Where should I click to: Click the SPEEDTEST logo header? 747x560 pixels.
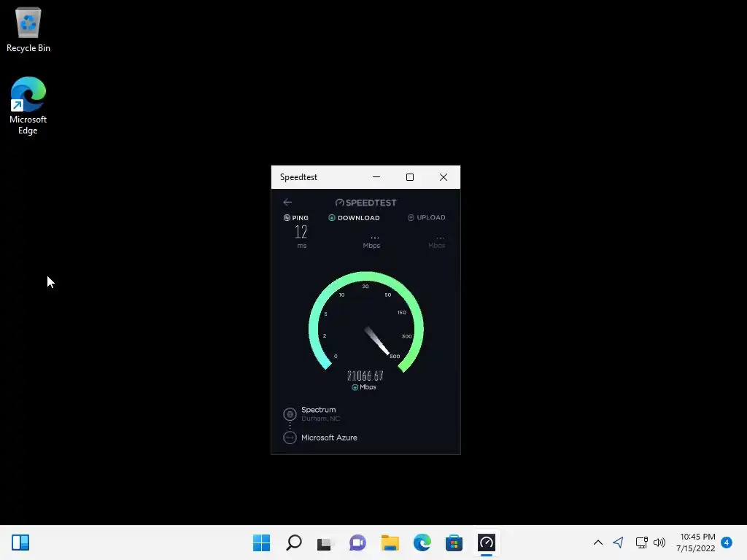[366, 203]
